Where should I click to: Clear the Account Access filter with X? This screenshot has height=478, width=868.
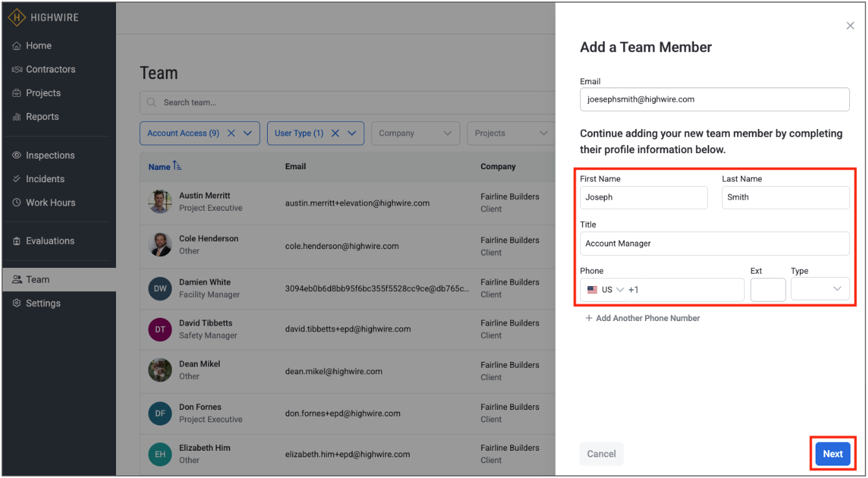231,133
